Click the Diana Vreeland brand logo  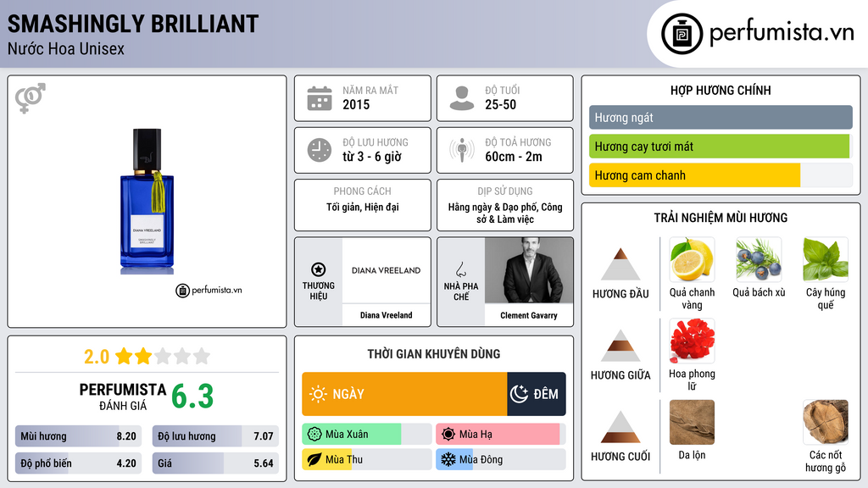(x=386, y=270)
